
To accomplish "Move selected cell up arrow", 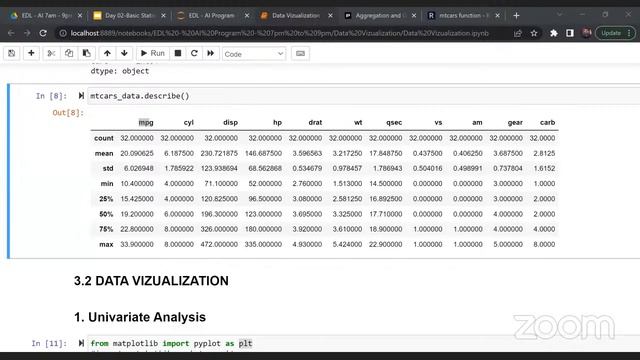I will pyautogui.click(x=107, y=53).
